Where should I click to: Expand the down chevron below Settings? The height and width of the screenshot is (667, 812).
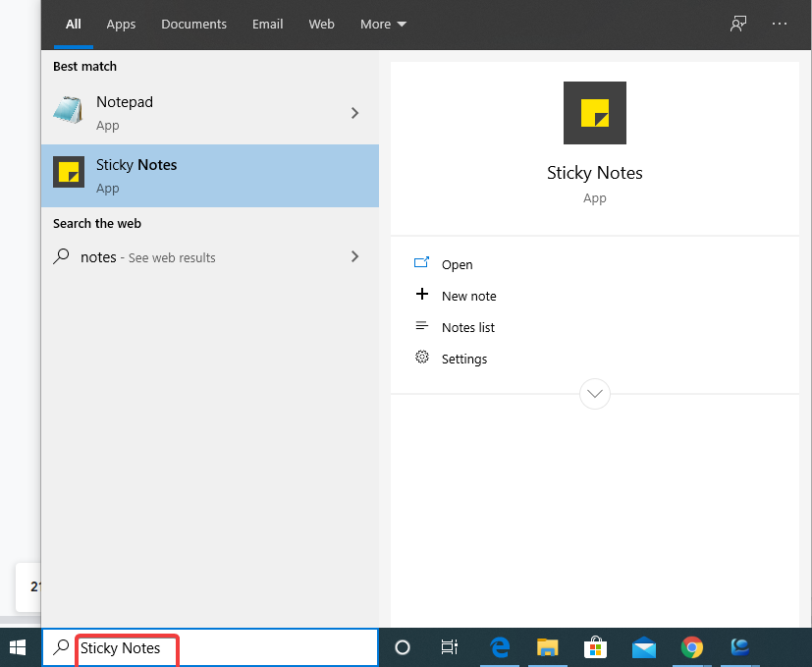(x=594, y=393)
